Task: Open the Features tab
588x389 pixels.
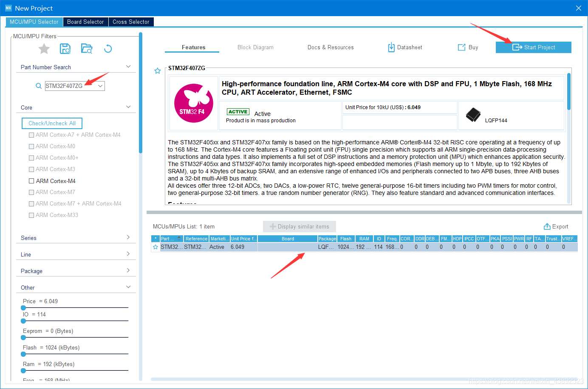Action: tap(193, 48)
